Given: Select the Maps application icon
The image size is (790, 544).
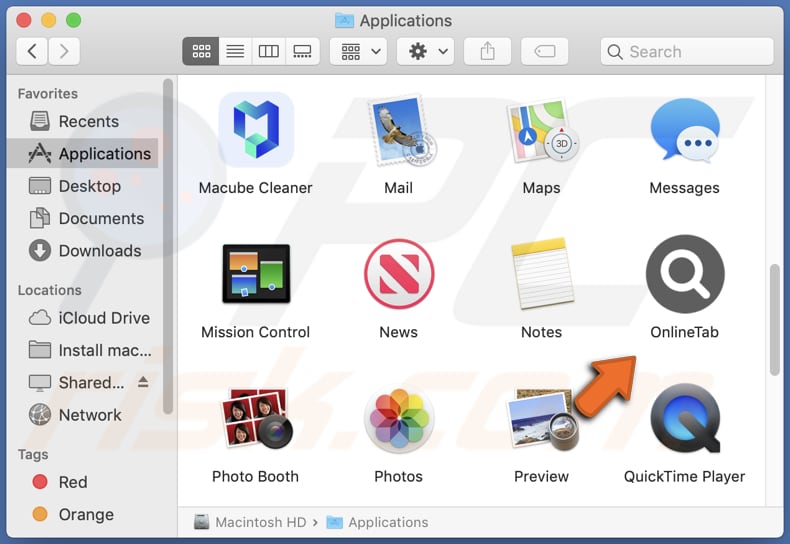Looking at the screenshot, I should (542, 130).
